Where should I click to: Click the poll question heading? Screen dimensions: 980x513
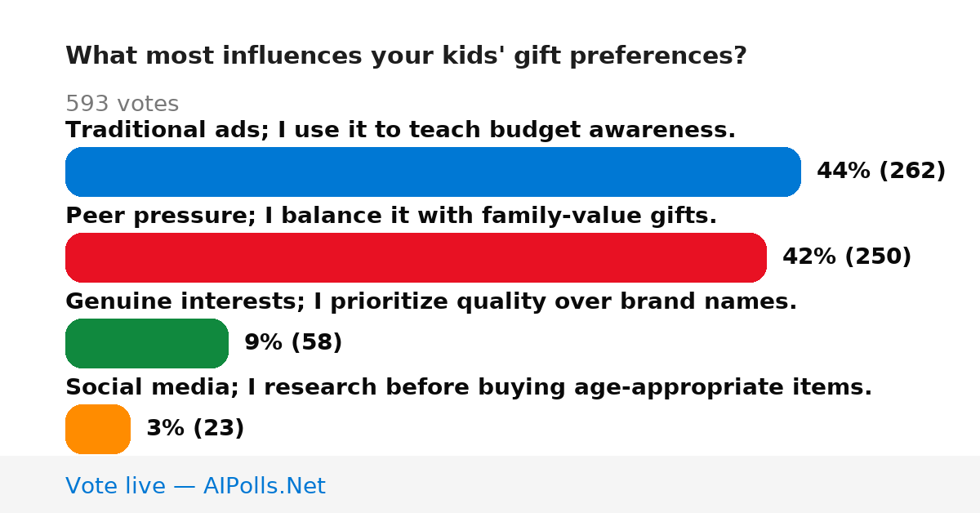coord(406,56)
